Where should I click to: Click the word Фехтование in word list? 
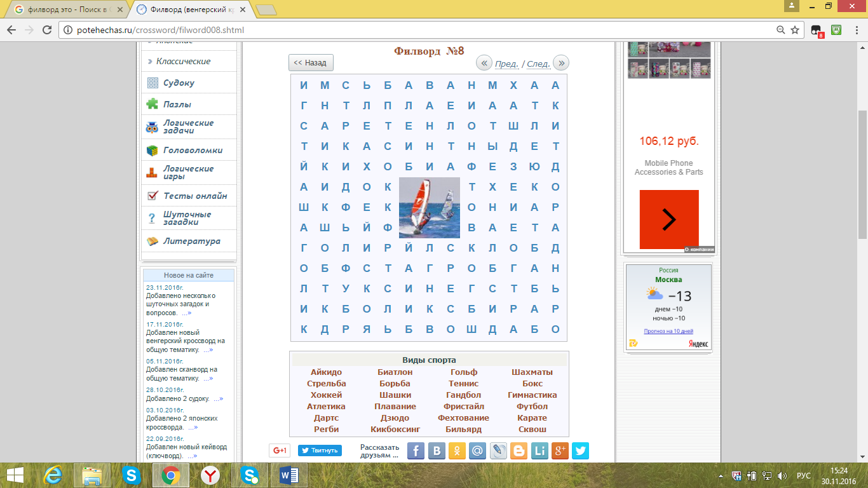point(464,418)
